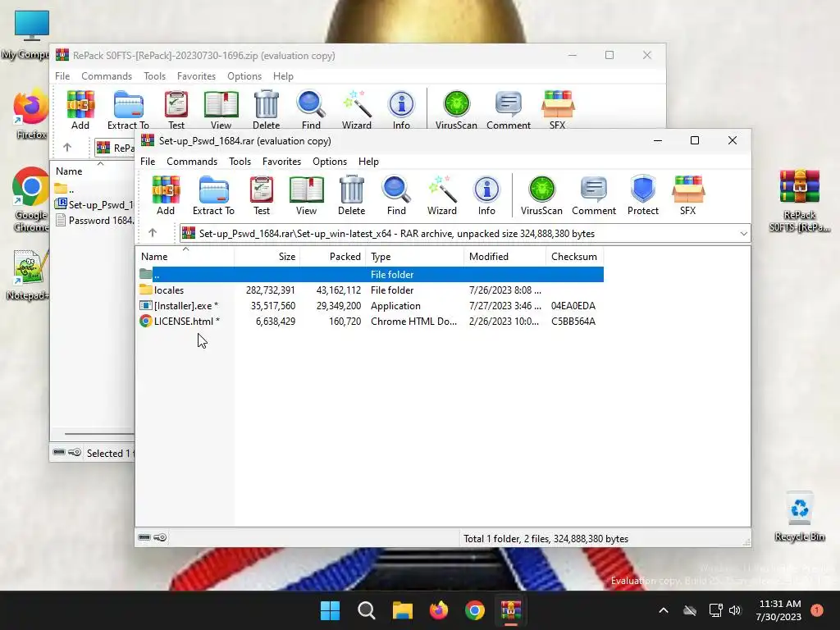Open RePack SOFTS archive desktop icon

pyautogui.click(x=799, y=201)
